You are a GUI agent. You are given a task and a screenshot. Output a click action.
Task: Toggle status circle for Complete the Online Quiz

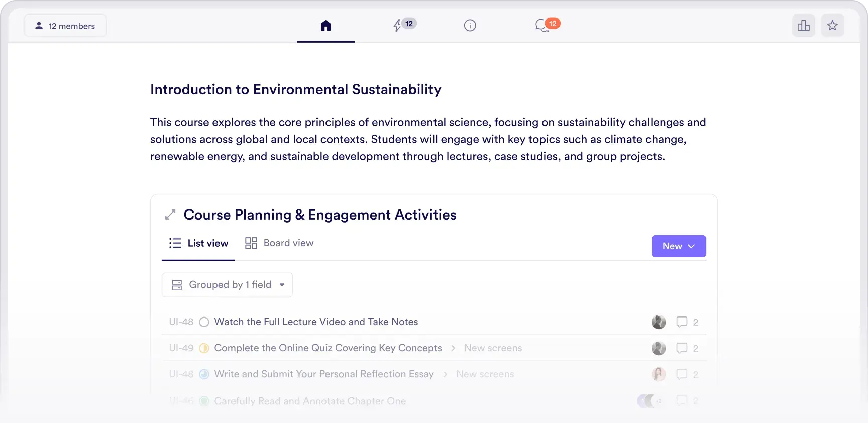point(204,348)
